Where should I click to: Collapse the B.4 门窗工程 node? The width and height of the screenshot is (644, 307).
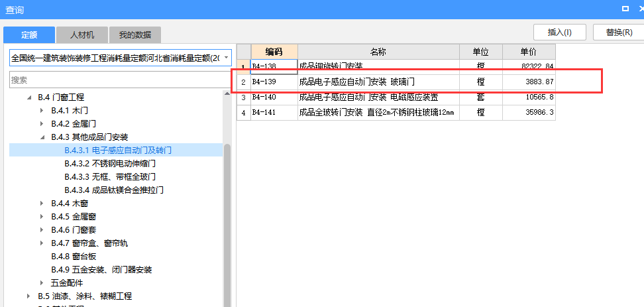[x=29, y=97]
